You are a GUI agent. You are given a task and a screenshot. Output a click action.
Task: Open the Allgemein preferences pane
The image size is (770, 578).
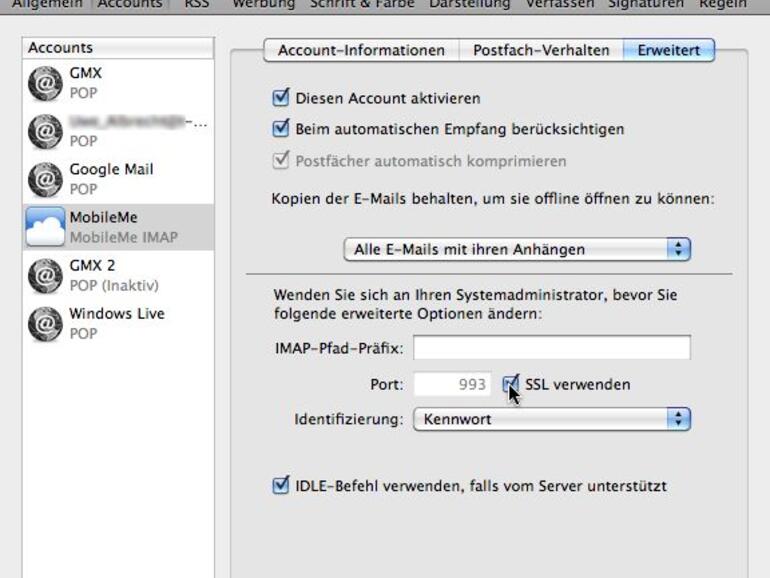tap(47, 4)
